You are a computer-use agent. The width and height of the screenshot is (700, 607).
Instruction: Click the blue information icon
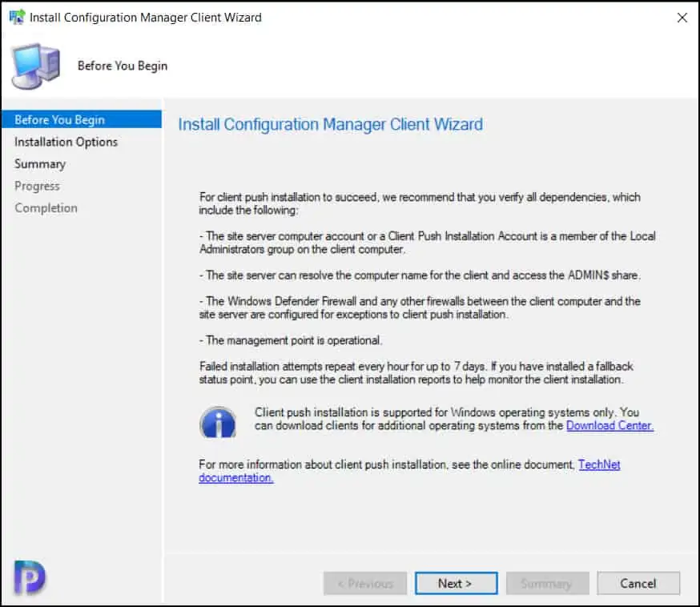[217, 421]
